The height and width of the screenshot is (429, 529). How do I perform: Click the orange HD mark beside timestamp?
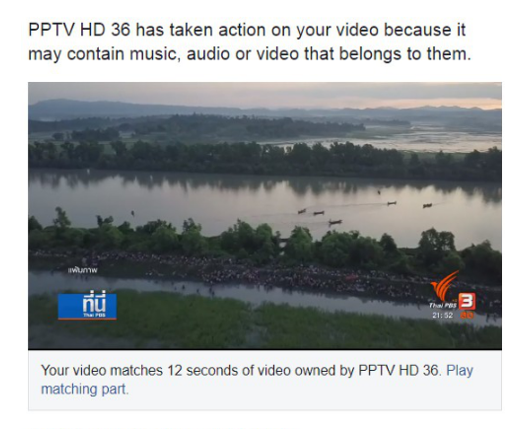click(x=467, y=316)
